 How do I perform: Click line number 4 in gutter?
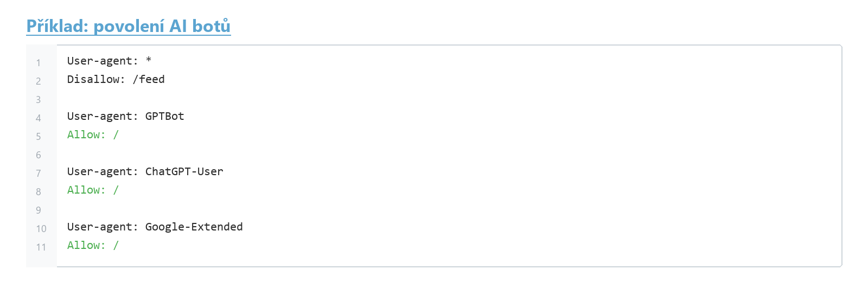coord(39,118)
